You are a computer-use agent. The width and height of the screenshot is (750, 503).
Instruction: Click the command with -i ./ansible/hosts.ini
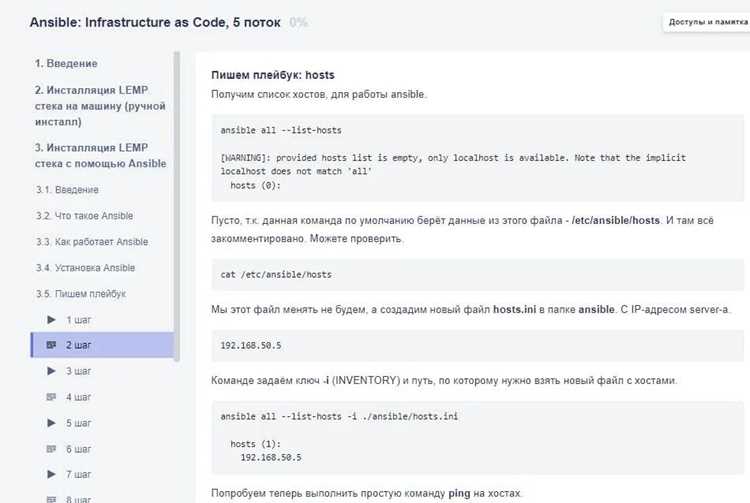pos(339,416)
